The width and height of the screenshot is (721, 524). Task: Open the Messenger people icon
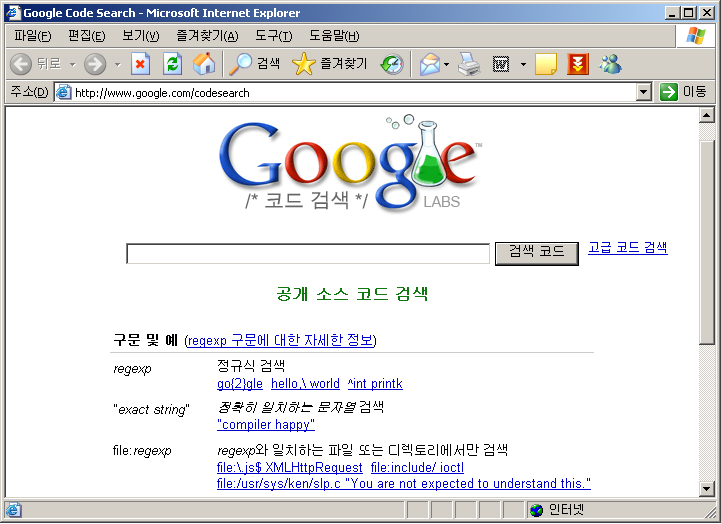tap(610, 64)
